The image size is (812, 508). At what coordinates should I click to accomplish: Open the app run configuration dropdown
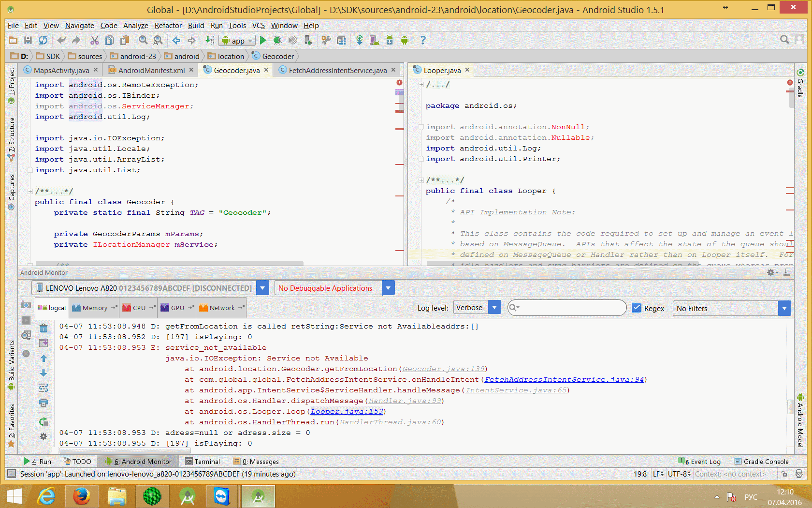coord(237,41)
